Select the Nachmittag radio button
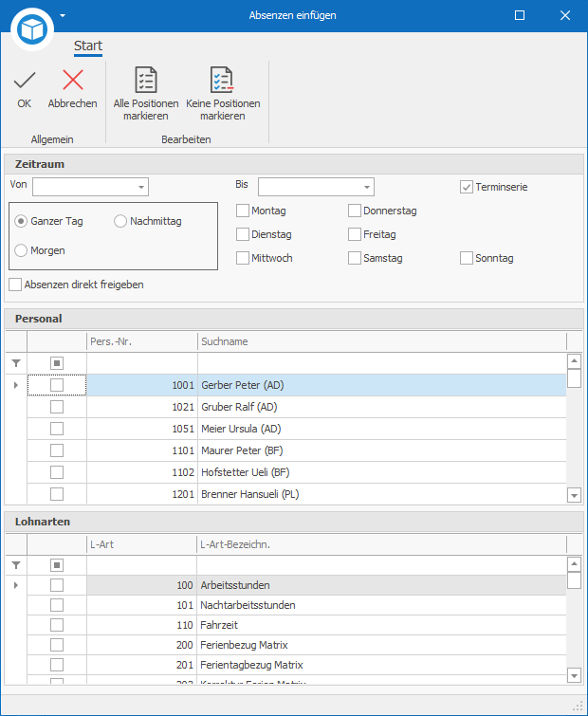The height and width of the screenshot is (716, 588). [120, 222]
